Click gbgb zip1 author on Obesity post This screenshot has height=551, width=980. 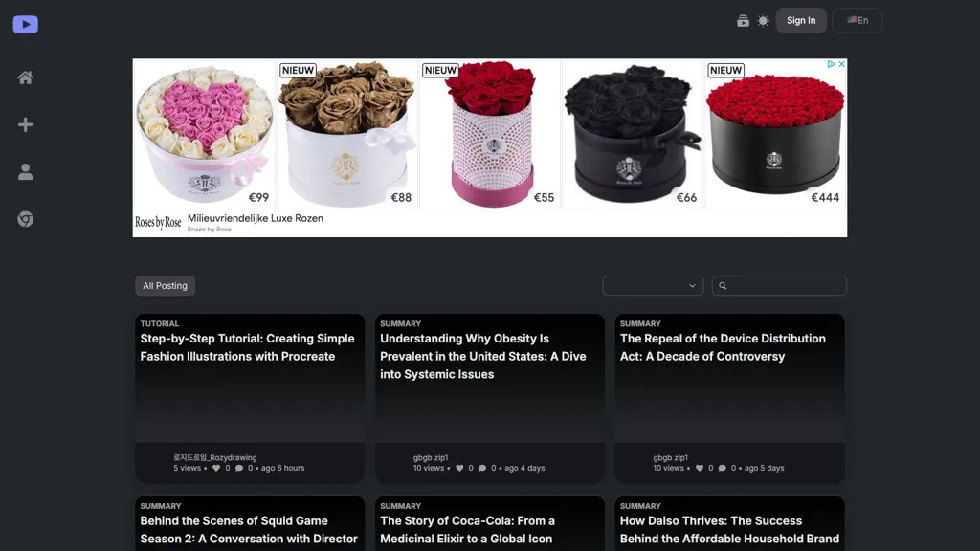pyautogui.click(x=431, y=457)
